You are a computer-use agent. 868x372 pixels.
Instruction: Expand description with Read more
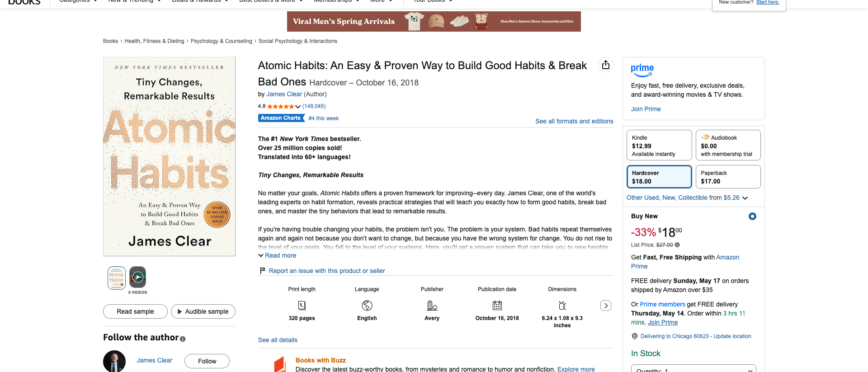point(277,255)
